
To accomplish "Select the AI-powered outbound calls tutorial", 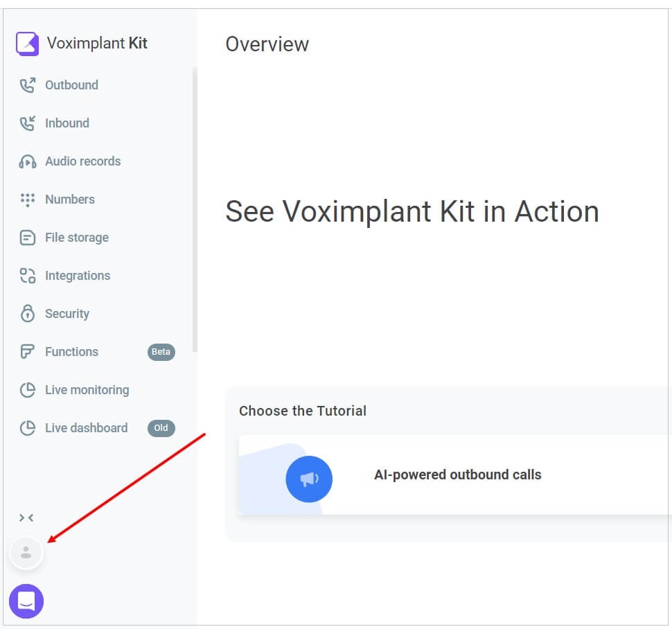I will coord(455,475).
